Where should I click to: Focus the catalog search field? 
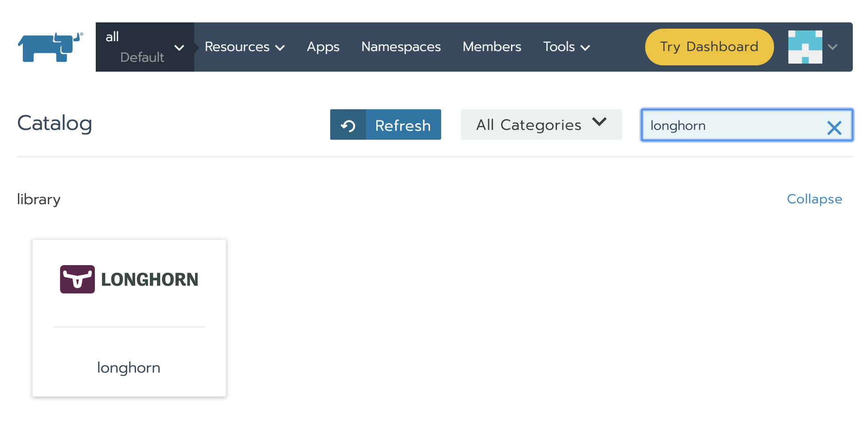(734, 125)
